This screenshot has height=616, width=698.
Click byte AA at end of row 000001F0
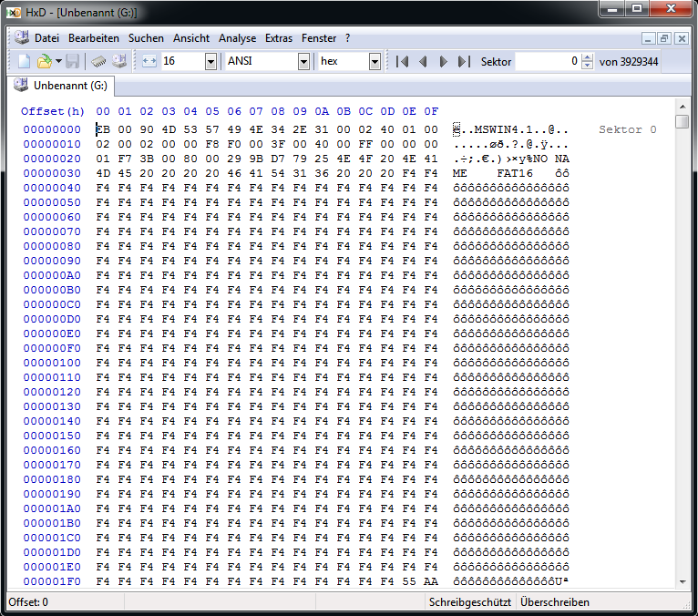point(431,581)
